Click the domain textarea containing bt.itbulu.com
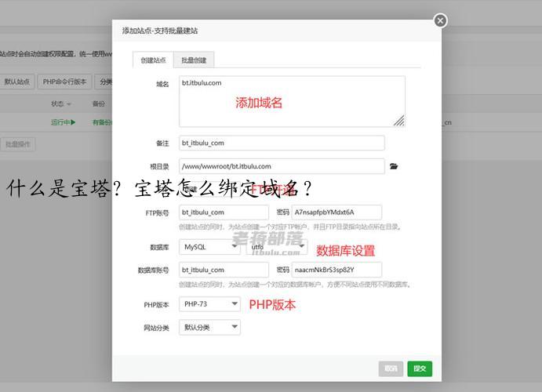This screenshot has width=542, height=392. [x=292, y=102]
